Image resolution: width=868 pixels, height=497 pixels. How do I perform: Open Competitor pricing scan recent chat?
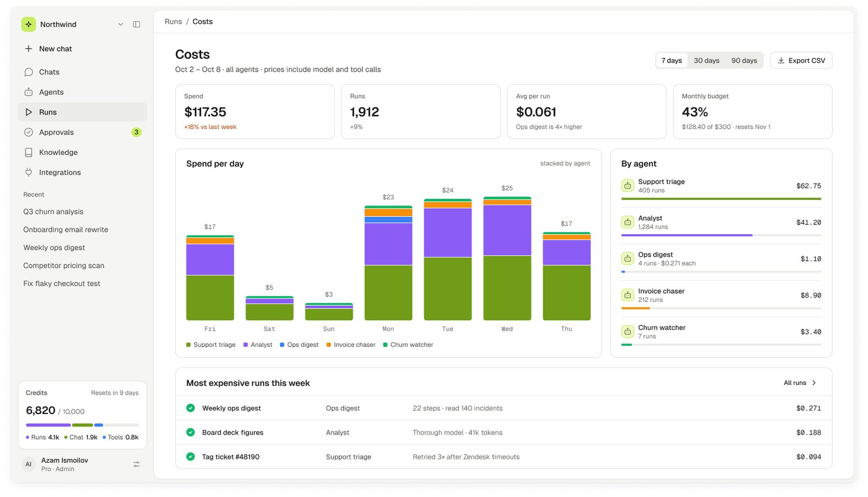coord(63,266)
